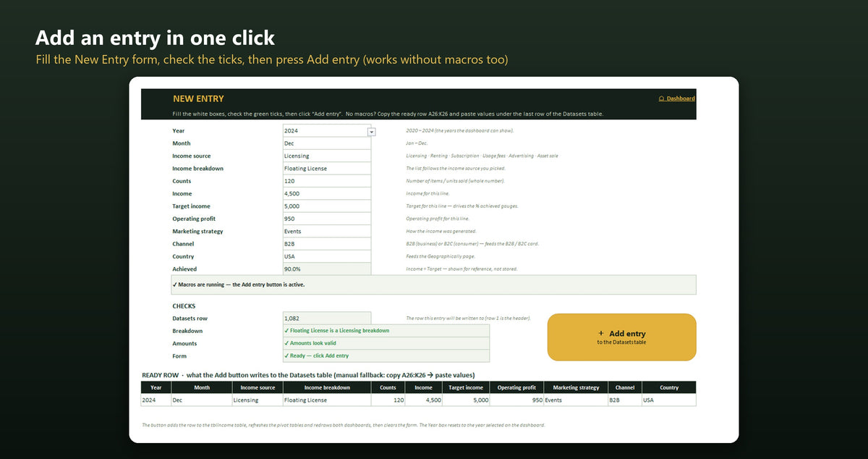
Task: Select the Datasets row cell showing 1,082
Action: [327, 319]
